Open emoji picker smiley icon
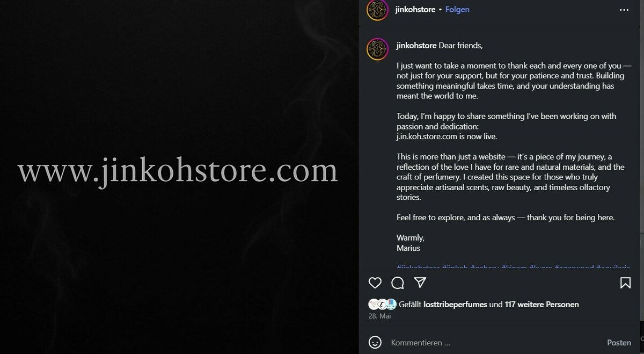This screenshot has width=644, height=354. coord(376,342)
